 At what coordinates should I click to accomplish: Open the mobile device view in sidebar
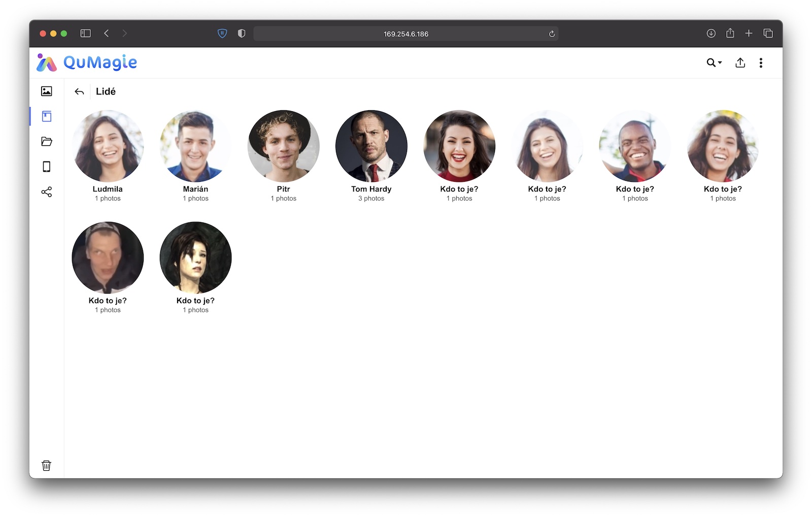point(47,167)
